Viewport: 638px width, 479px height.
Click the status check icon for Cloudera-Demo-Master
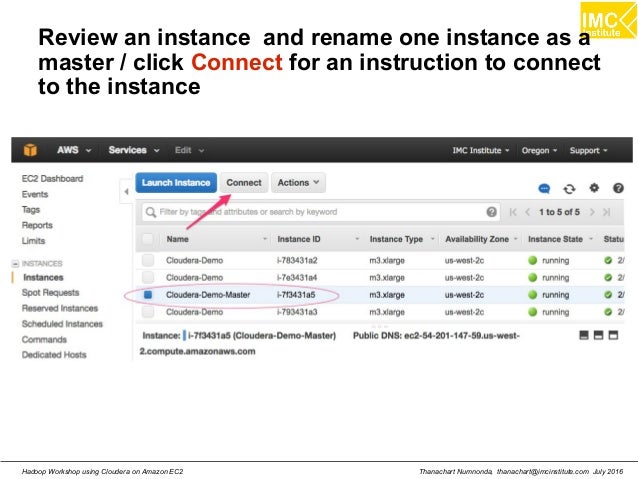tap(608, 295)
